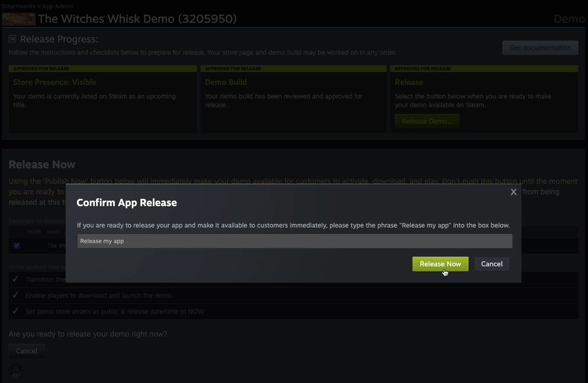Click 'Enable players to download and launch the demo'
This screenshot has width=588, height=383.
tap(98, 295)
